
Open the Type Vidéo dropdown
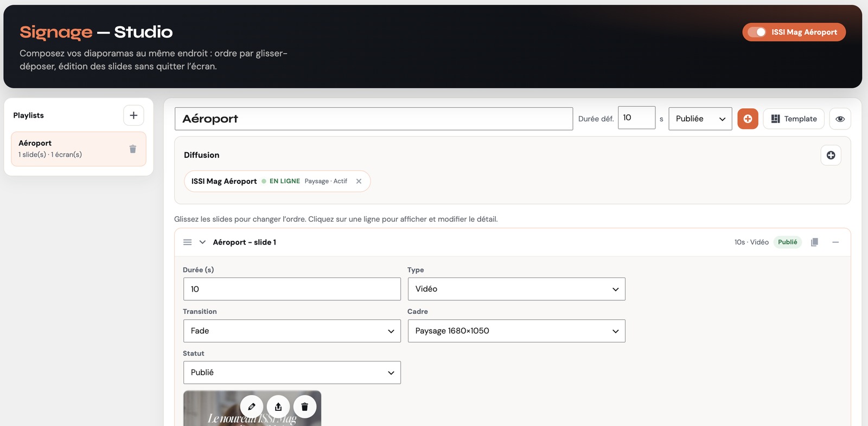(x=516, y=289)
